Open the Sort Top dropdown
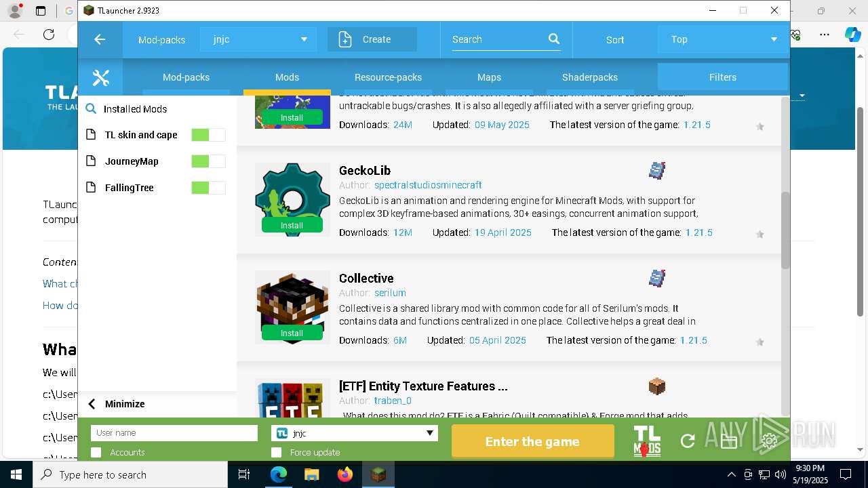Screen dimensions: 868x488 pyautogui.click(x=723, y=39)
